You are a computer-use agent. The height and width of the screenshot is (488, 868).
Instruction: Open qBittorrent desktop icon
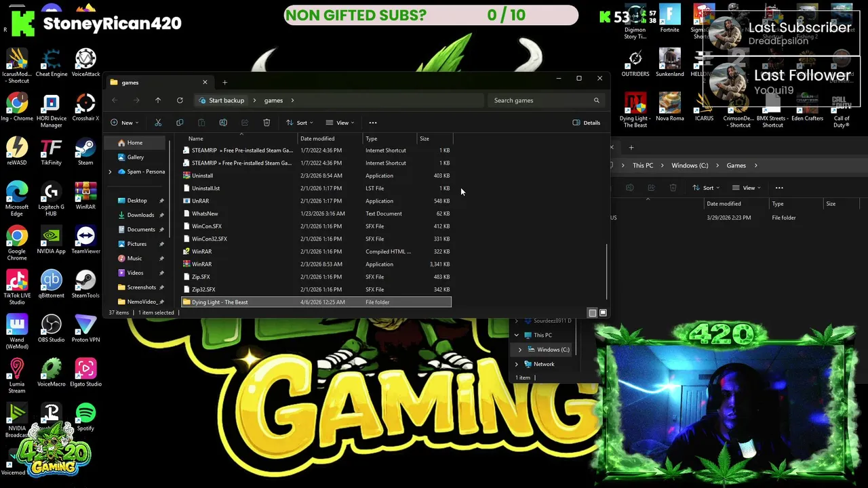(x=52, y=284)
